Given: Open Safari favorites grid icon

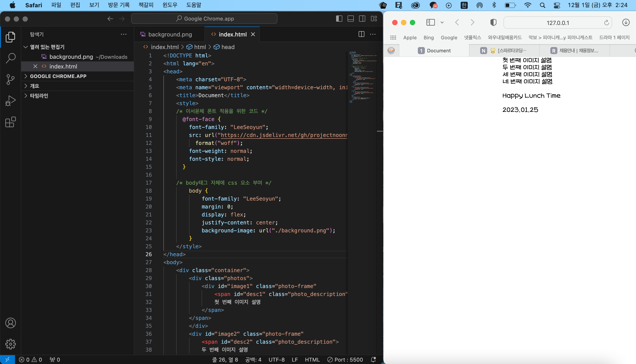Looking at the screenshot, I should coord(393,38).
